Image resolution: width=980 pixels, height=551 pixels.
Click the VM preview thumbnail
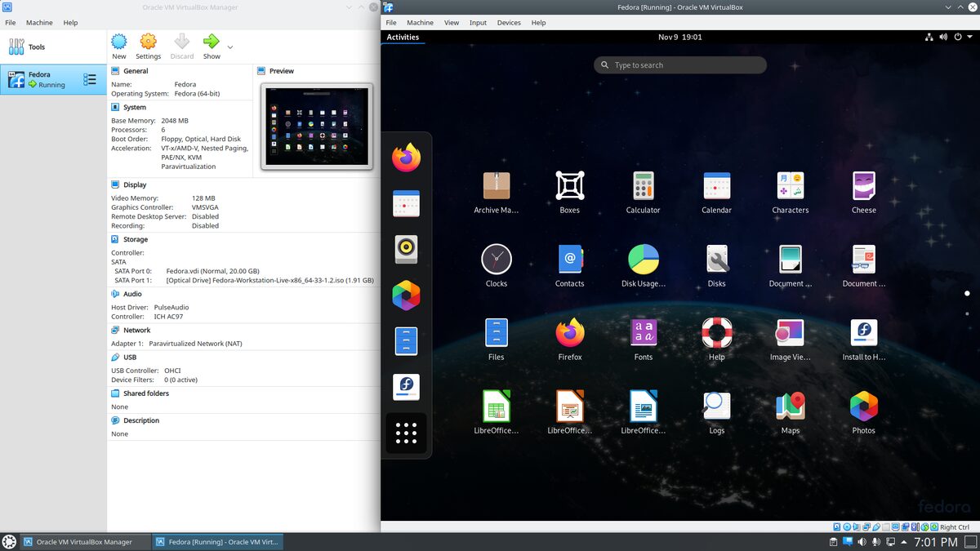click(317, 126)
